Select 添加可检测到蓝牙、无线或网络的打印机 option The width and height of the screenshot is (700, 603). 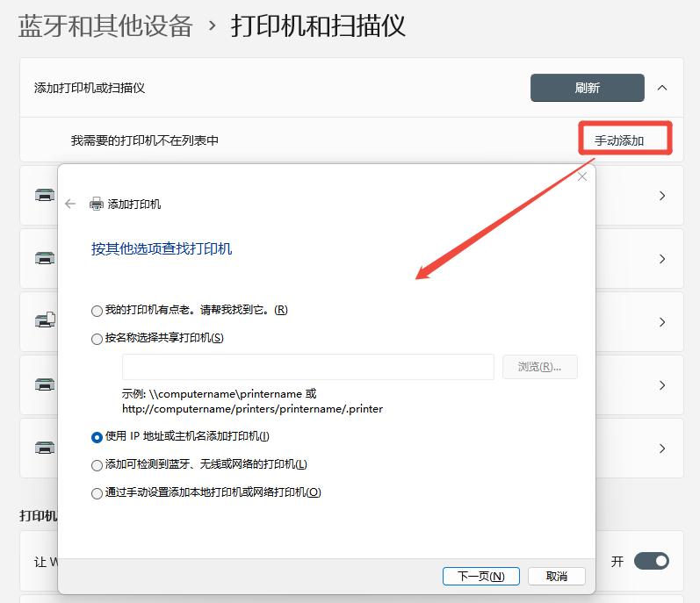97,465
